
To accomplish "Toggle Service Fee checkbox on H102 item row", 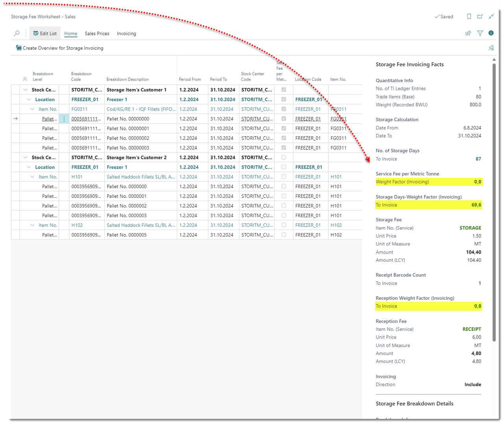I will point(283,225).
